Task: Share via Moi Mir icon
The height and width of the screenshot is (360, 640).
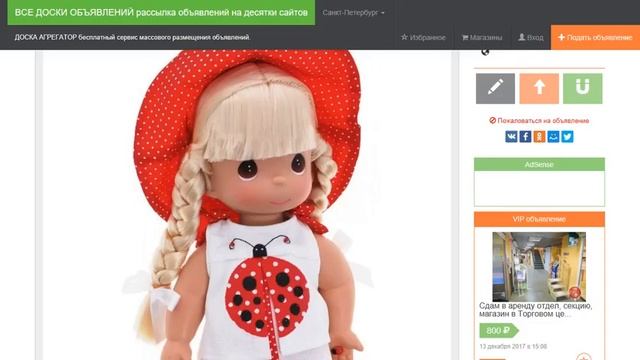Action: click(553, 136)
